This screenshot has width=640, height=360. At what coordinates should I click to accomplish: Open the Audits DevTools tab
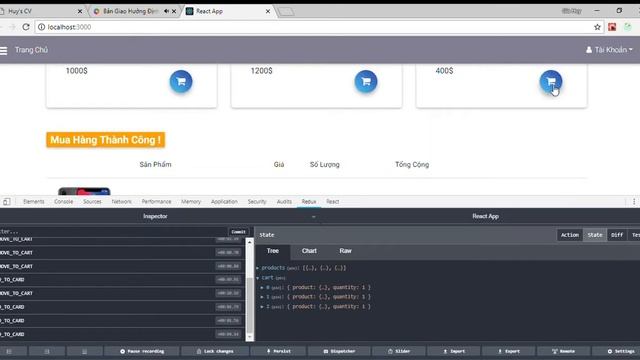point(284,202)
